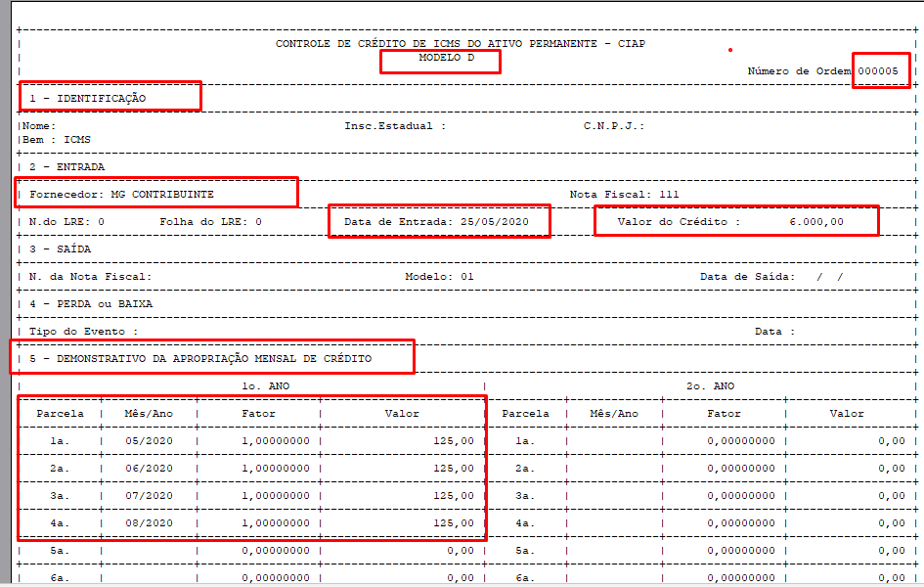Select Data de Entrada 25/05/2020
Image resolution: width=924 pixels, height=587 pixels.
tap(436, 222)
